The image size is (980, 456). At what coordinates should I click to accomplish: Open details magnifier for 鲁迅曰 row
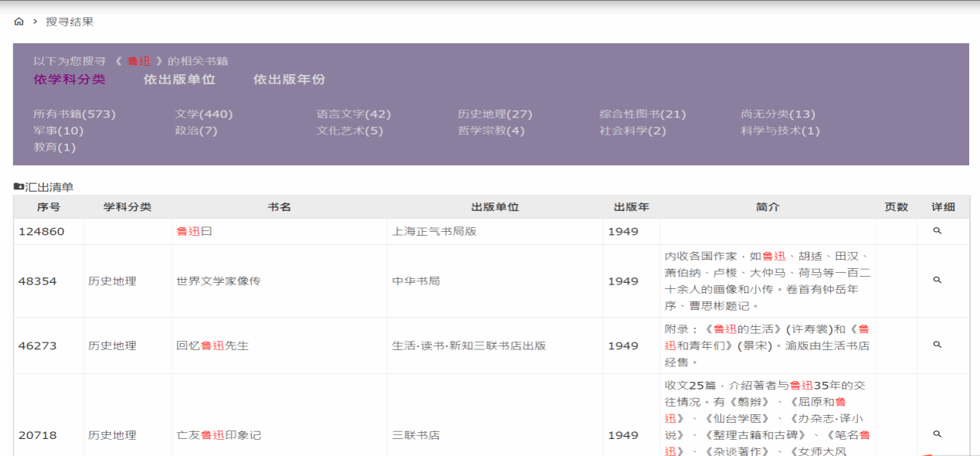(x=937, y=231)
